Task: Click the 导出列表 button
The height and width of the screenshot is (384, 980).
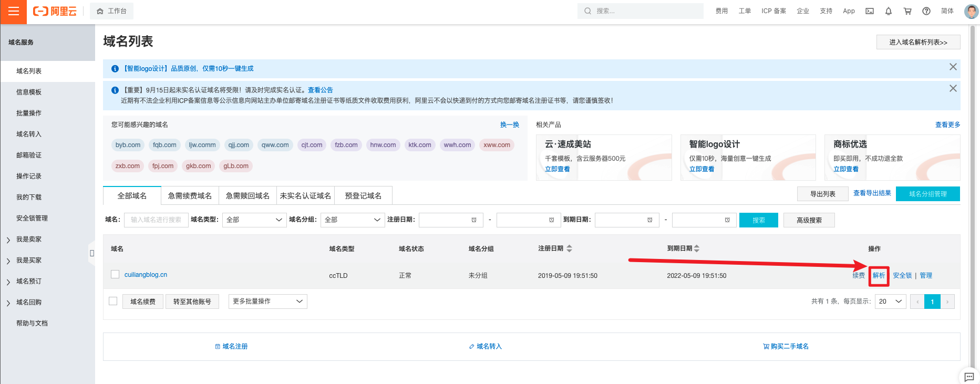Action: click(823, 194)
